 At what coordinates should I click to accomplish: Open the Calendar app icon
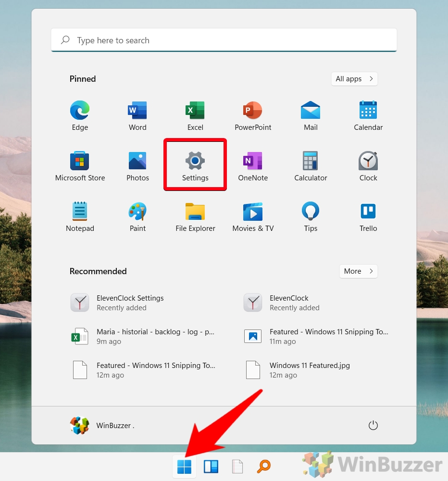368,116
